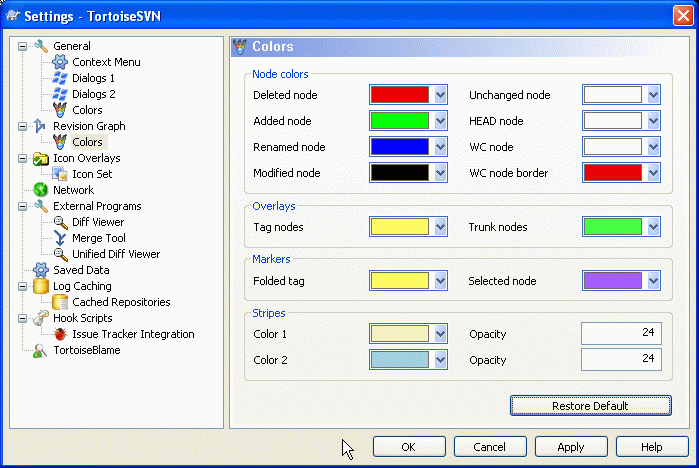
Task: Click the Stripes Color 1 beige swatch
Action: tap(400, 334)
